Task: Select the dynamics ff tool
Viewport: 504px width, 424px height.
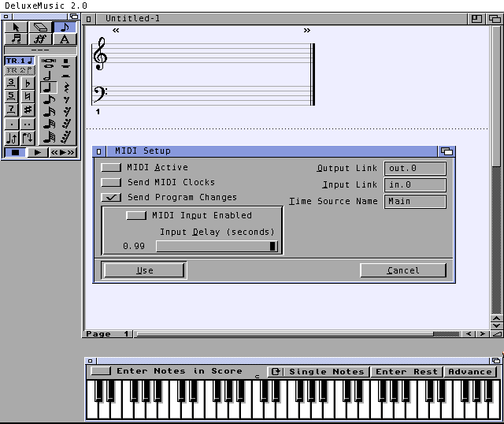Action: (x=40, y=39)
